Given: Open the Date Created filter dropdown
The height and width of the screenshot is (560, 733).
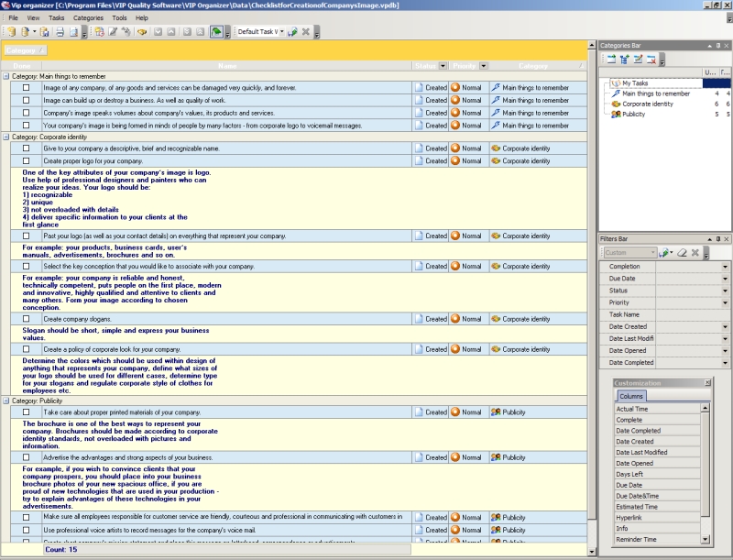Looking at the screenshot, I should [x=725, y=327].
